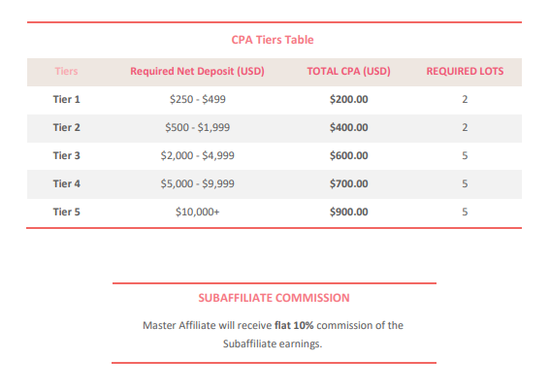
Task: Select the $700.00 total CPA value
Action: point(348,183)
